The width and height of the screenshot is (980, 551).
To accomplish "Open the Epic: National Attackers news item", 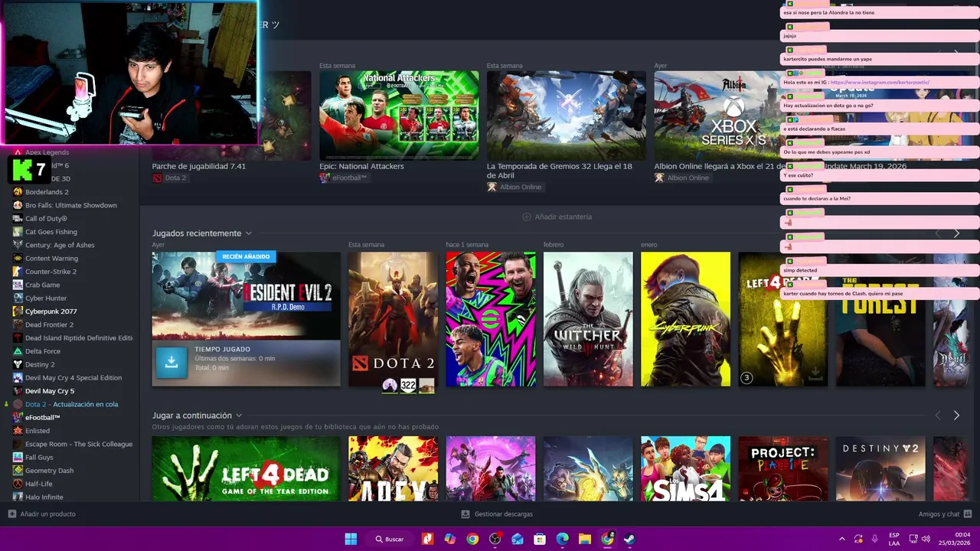I will (x=361, y=166).
